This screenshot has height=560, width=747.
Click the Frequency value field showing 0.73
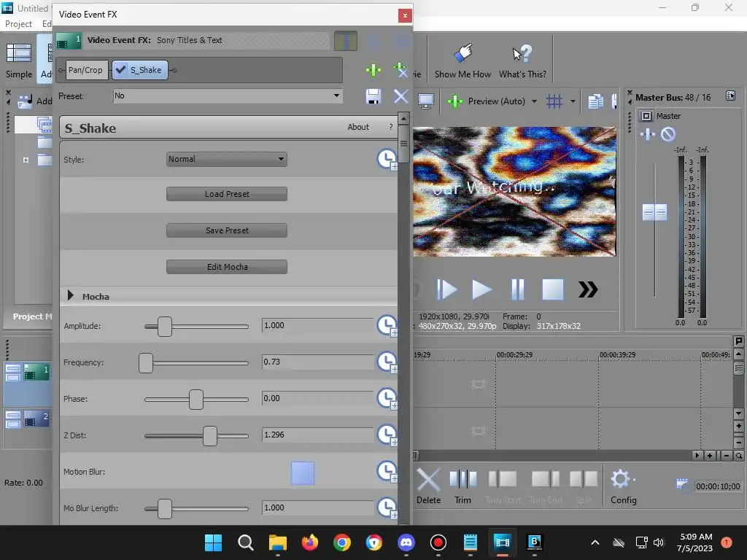pyautogui.click(x=318, y=362)
